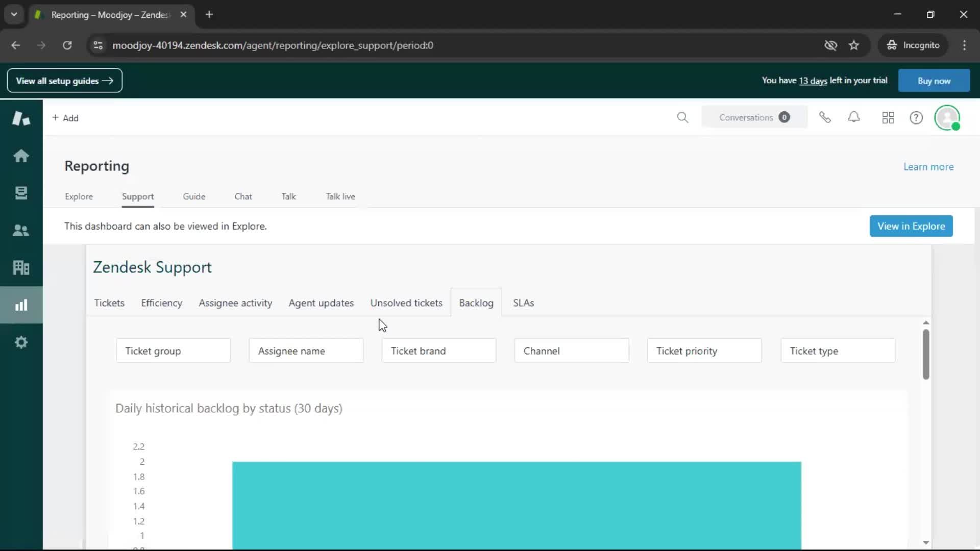
Task: Click the Daily historical backlog chart title
Action: click(x=229, y=409)
